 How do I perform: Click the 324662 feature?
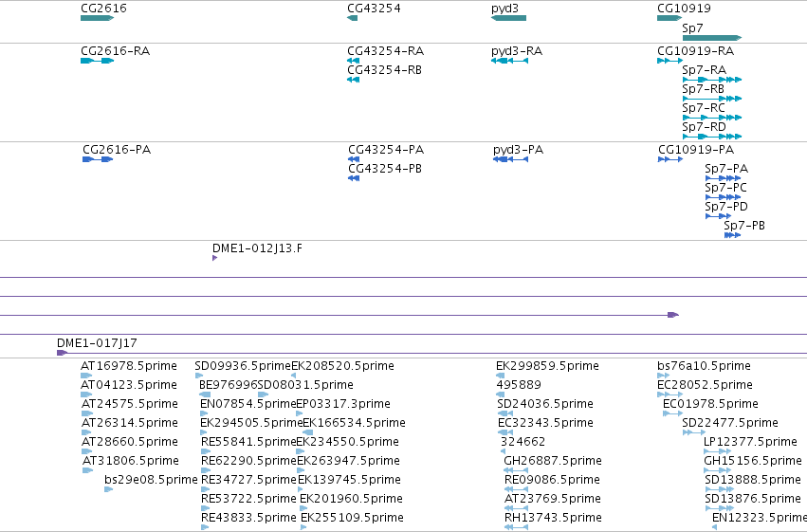tap(503, 451)
